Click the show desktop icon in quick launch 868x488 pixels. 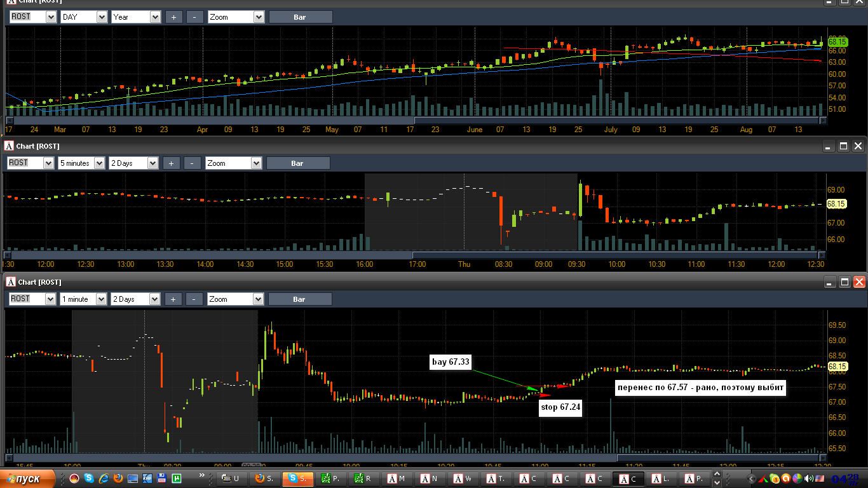(133, 478)
